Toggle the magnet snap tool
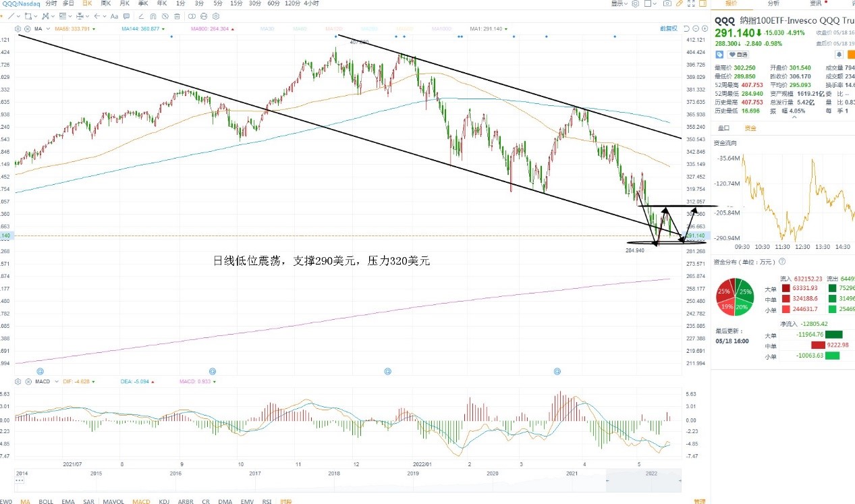This screenshot has height=504, width=855. tap(153, 16)
